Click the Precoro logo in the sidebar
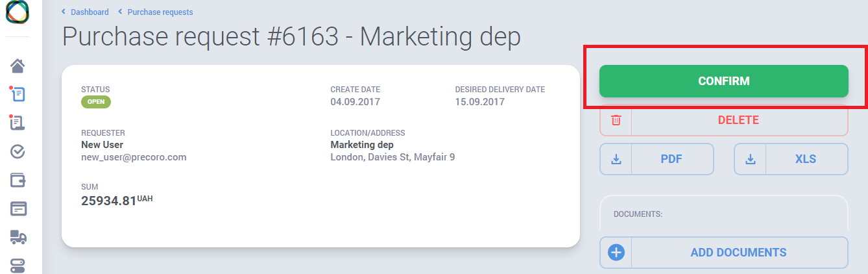 coord(18,12)
